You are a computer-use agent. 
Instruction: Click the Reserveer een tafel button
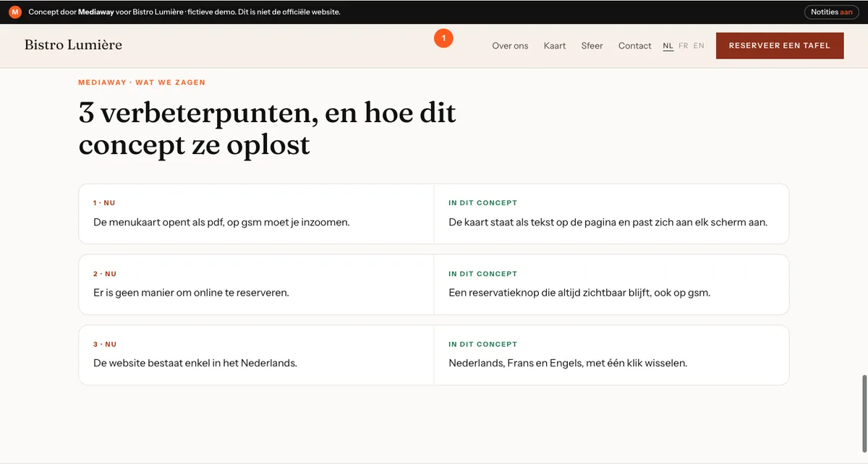pos(780,46)
